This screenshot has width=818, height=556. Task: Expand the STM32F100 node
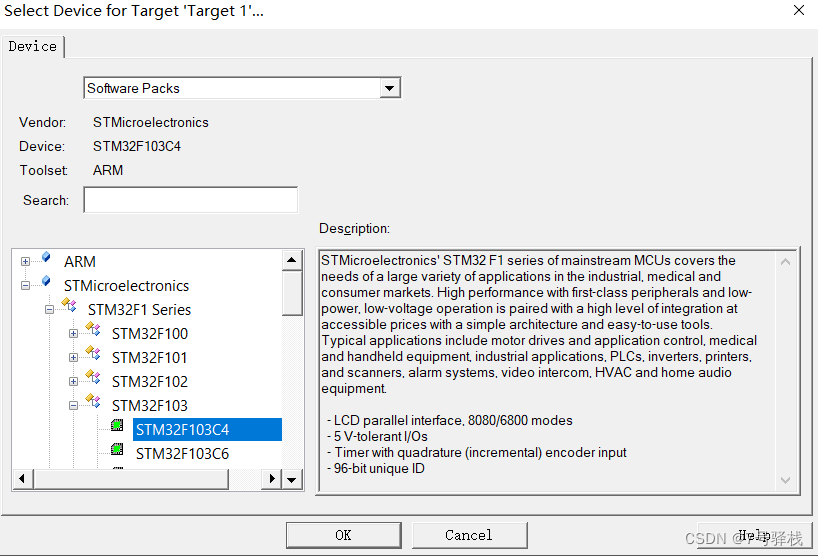(73, 333)
